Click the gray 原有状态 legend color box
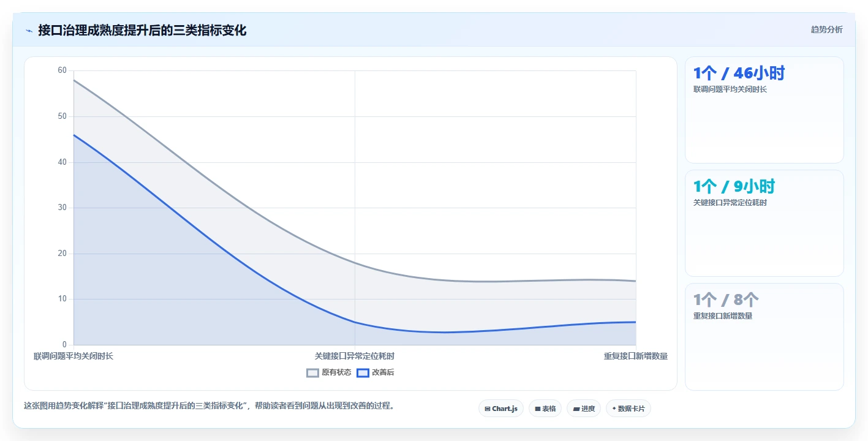Image resolution: width=868 pixels, height=441 pixels. coord(312,372)
